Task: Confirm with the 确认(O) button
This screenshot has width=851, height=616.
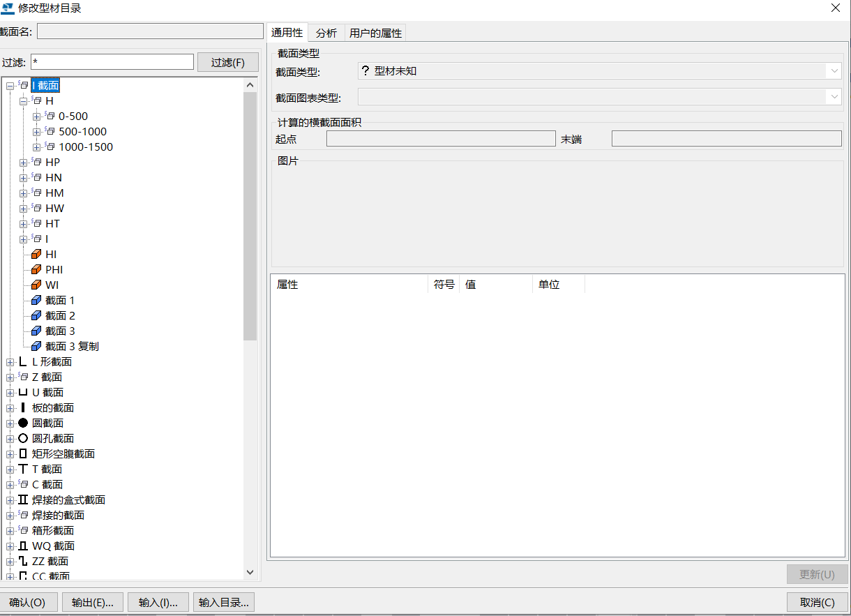Action: coord(27,603)
